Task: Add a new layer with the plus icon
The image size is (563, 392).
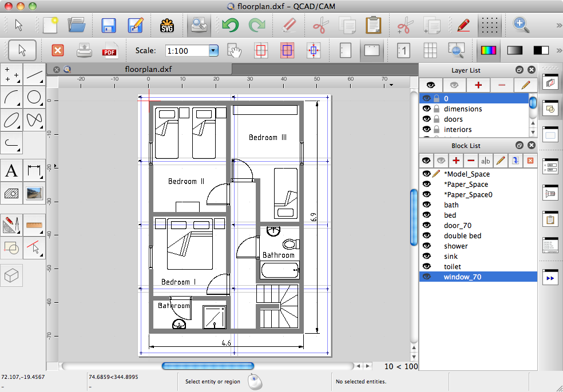Action: coord(478,85)
